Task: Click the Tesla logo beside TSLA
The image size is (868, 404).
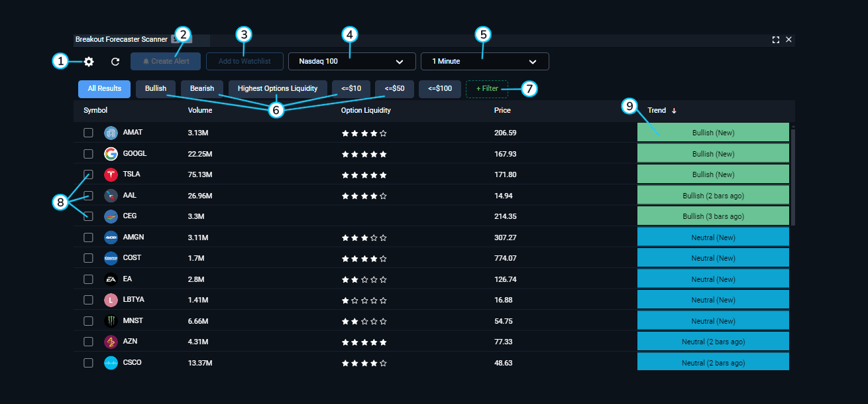Action: (111, 174)
